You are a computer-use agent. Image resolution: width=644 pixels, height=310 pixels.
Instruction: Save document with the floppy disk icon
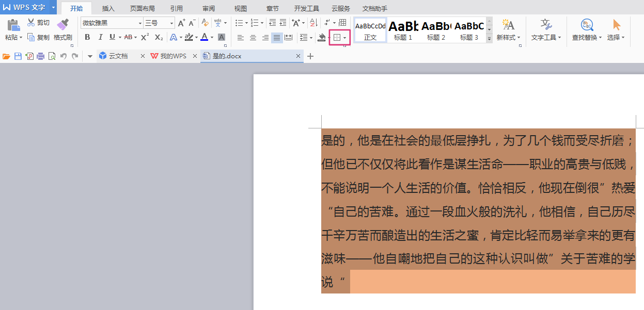click(x=18, y=56)
